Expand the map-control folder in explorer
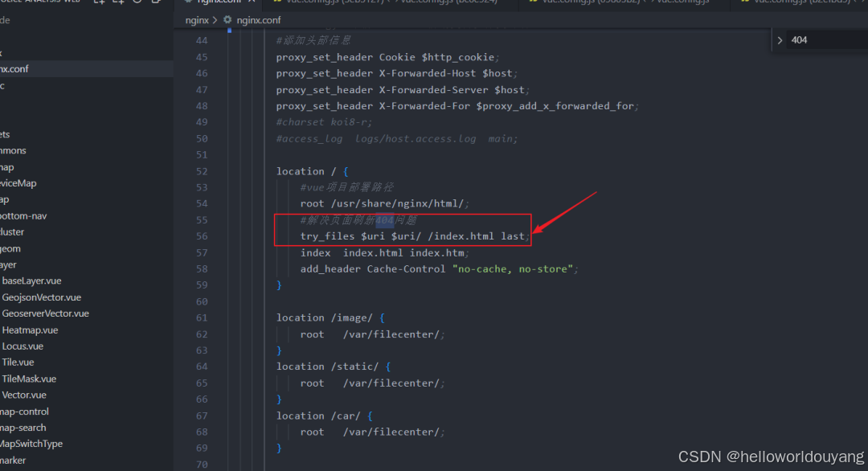This screenshot has width=868, height=471. click(24, 412)
